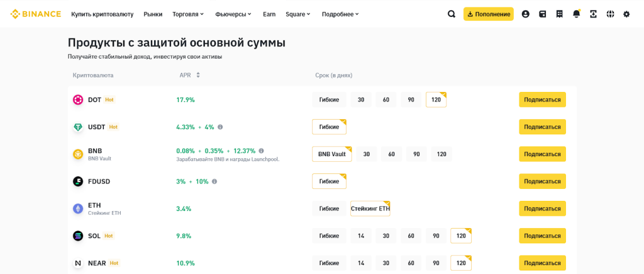The width and height of the screenshot is (644, 274).
Task: Open the orders icon in header
Action: [x=560, y=14]
